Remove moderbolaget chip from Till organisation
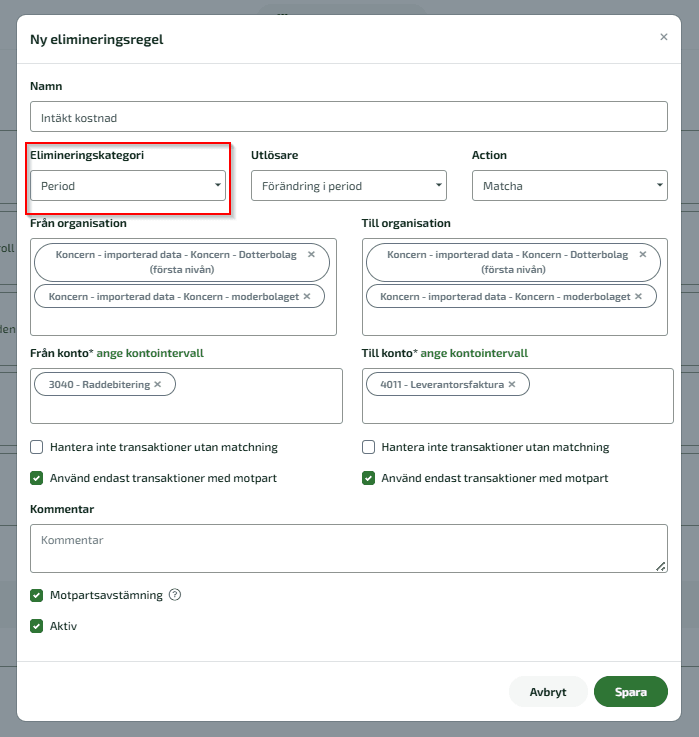The height and width of the screenshot is (737, 699). click(x=638, y=296)
